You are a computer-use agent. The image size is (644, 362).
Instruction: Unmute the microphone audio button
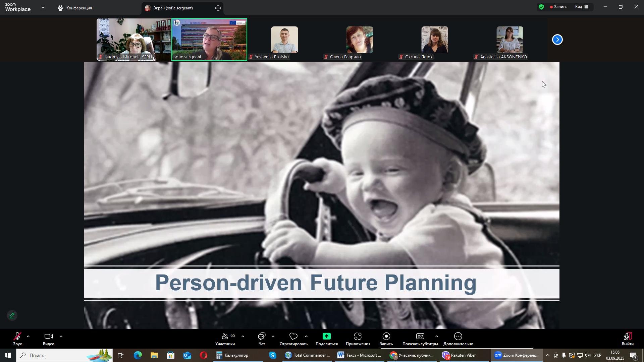(17, 337)
